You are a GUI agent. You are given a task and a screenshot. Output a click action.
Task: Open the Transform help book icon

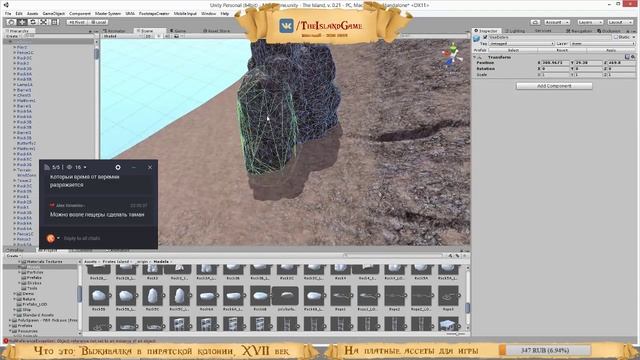(627, 57)
